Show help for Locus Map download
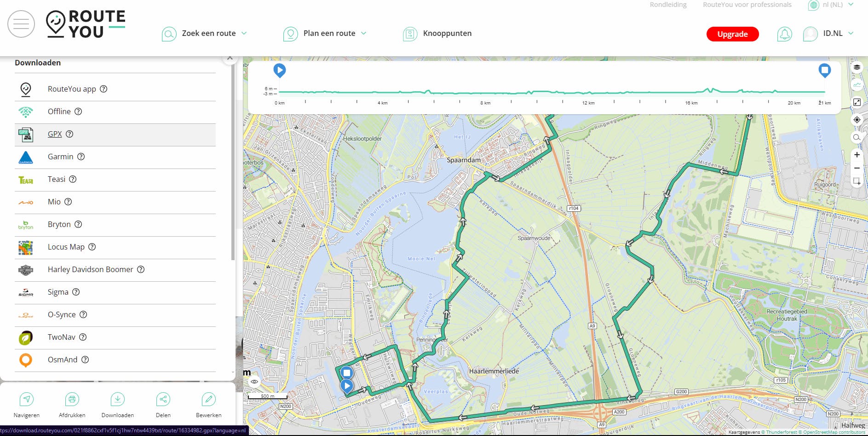 click(x=92, y=247)
